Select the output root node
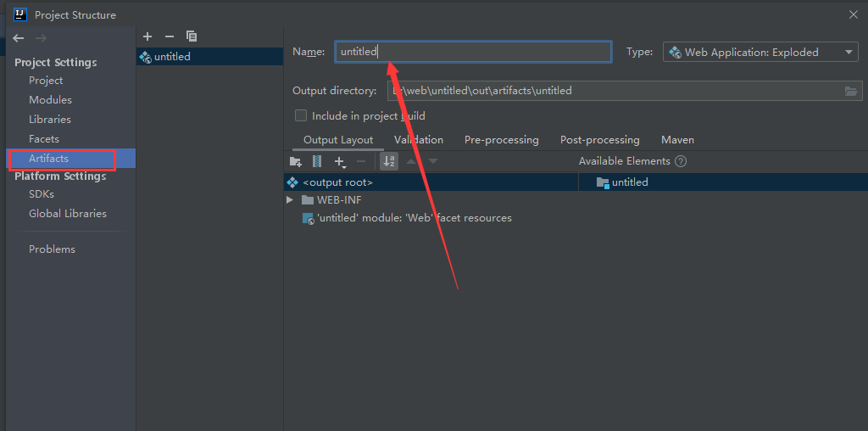This screenshot has width=868, height=431. 431,182
